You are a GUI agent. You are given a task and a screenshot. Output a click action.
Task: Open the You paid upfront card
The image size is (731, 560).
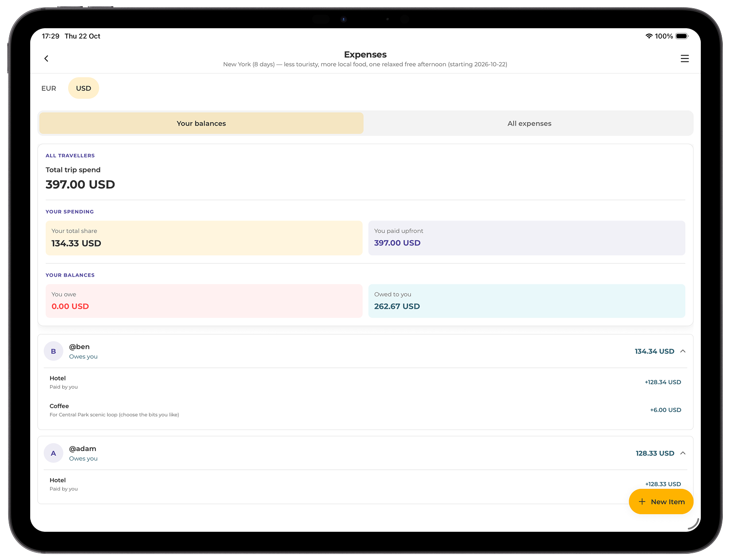coord(527,238)
